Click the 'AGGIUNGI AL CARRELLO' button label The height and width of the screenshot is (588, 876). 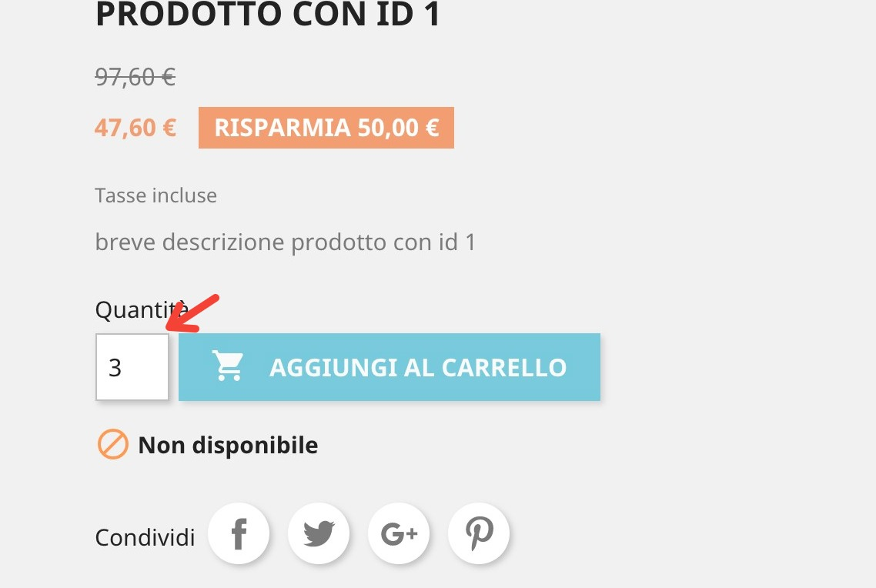pos(418,367)
